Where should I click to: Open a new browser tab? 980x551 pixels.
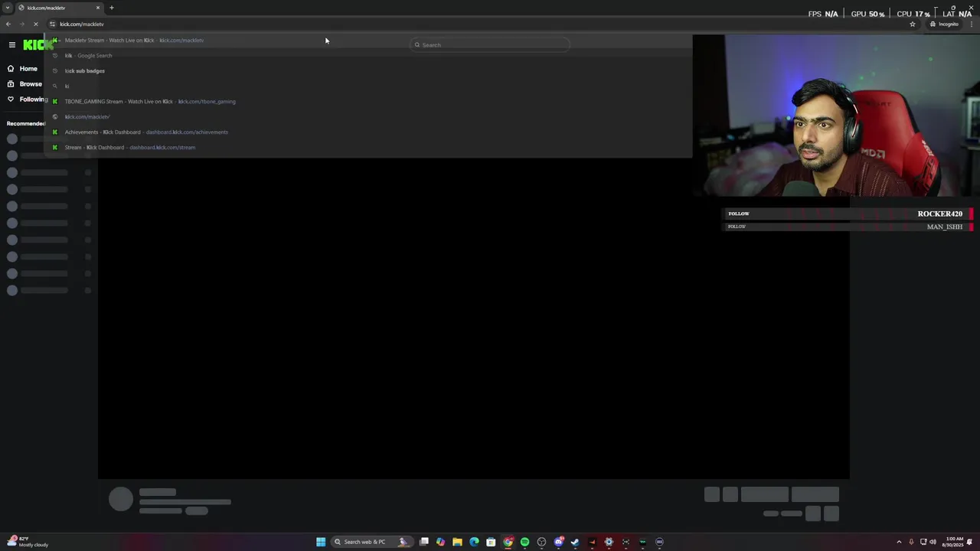click(x=112, y=8)
